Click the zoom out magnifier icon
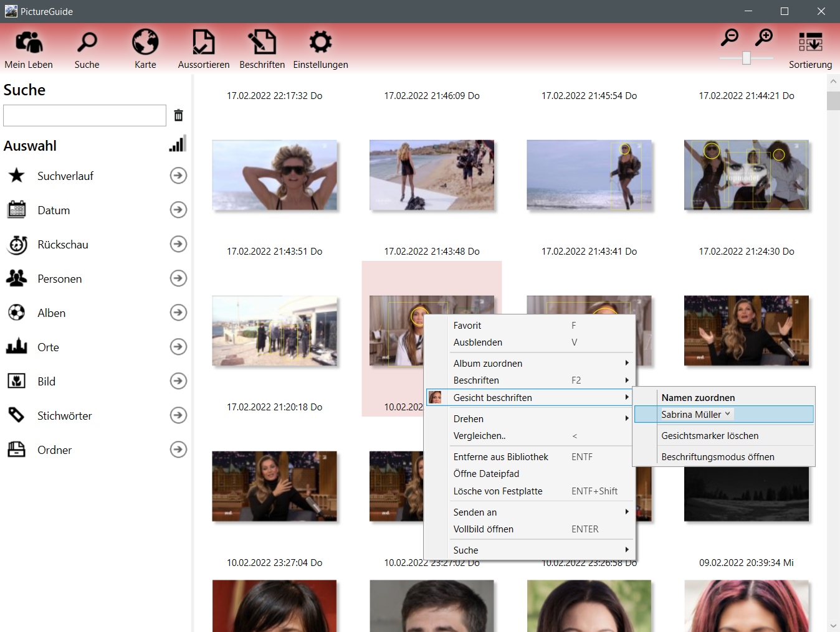 729,37
